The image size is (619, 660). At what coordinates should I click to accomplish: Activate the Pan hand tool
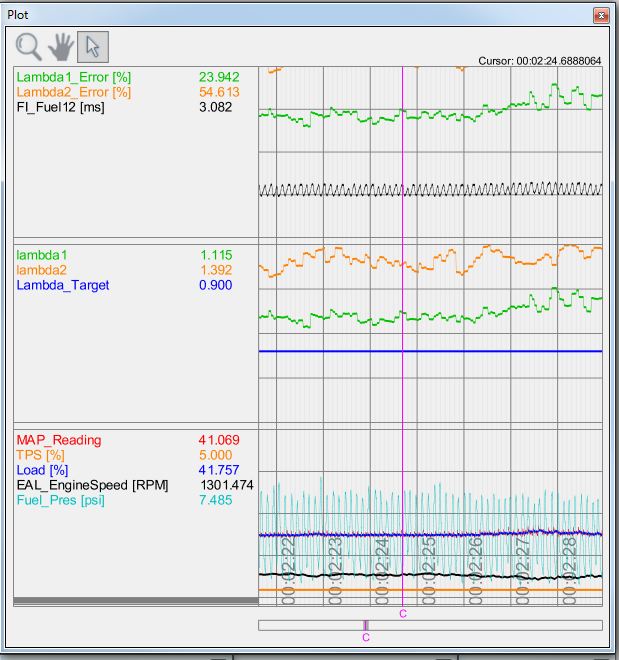click(61, 46)
